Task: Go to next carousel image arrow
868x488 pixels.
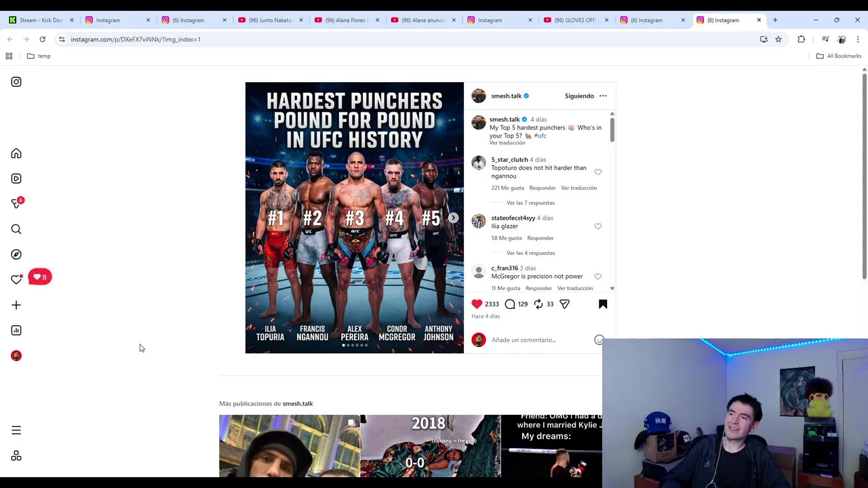Action: click(x=453, y=218)
